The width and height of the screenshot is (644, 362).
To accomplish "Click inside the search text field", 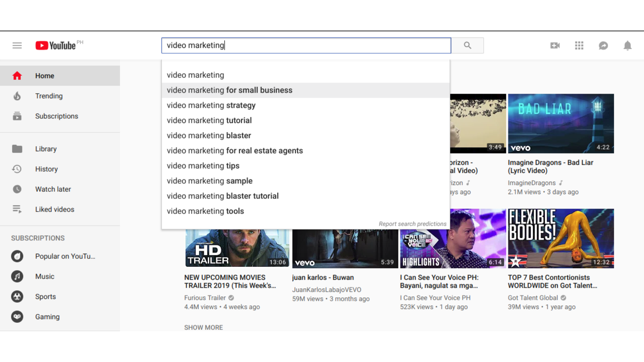I will tap(305, 46).
